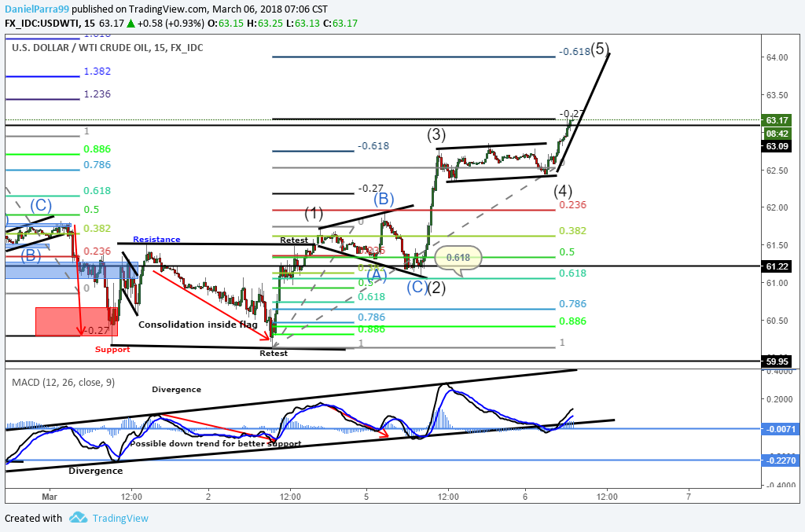Click the Mar label on time axis
Screen dimensions: 805x532
[50, 497]
